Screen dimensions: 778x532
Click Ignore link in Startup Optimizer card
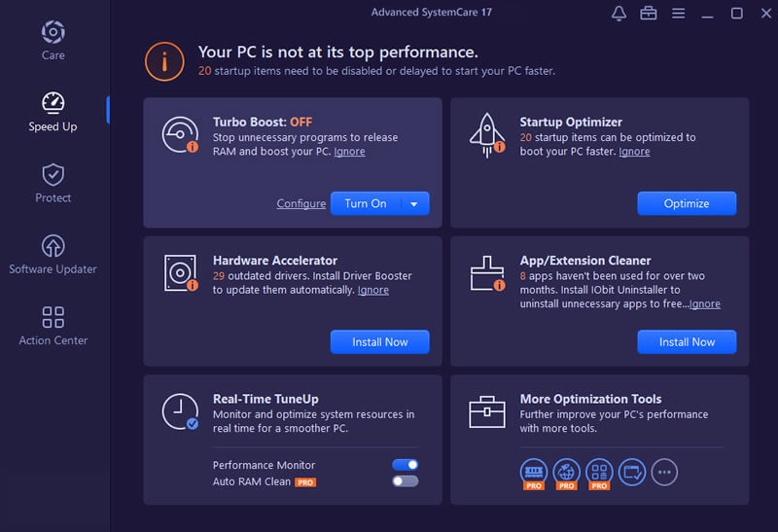(x=634, y=152)
